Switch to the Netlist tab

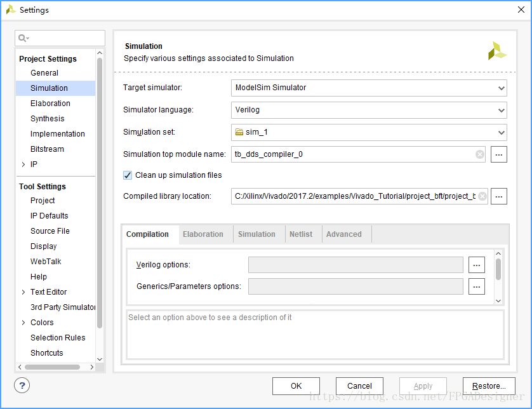[x=301, y=234]
